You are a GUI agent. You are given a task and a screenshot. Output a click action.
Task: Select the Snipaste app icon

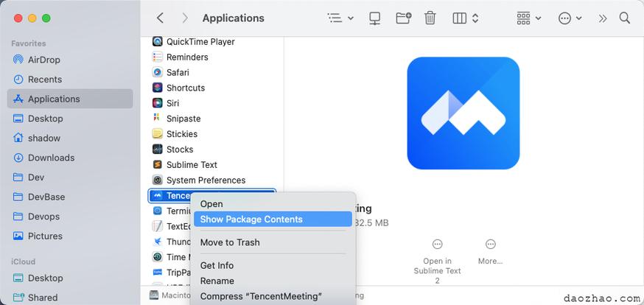point(157,119)
